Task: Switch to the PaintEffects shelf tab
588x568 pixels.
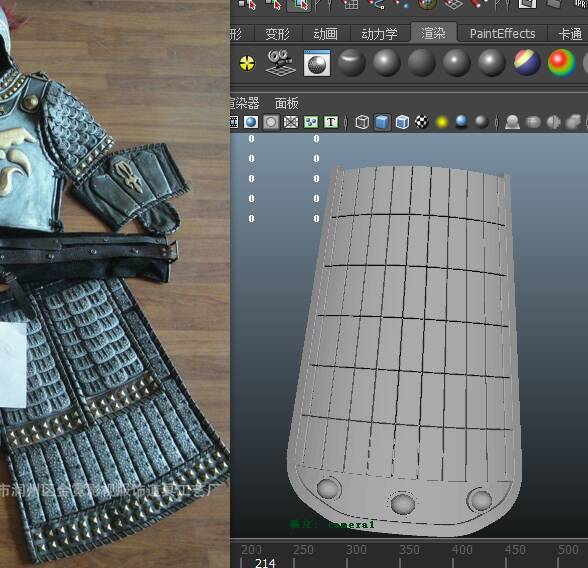Action: (x=502, y=34)
